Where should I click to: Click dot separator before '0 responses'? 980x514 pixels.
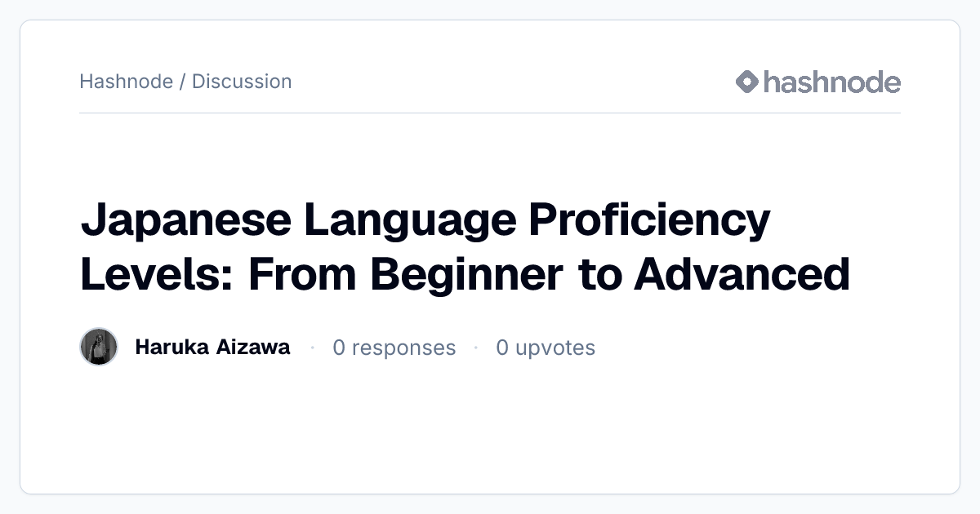[x=312, y=348]
